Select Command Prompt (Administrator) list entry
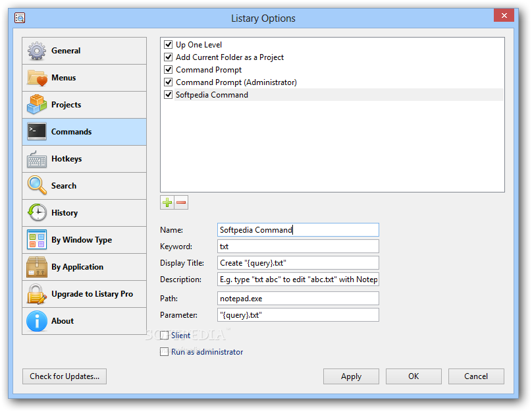Screen dimensions: 532x412 236,82
